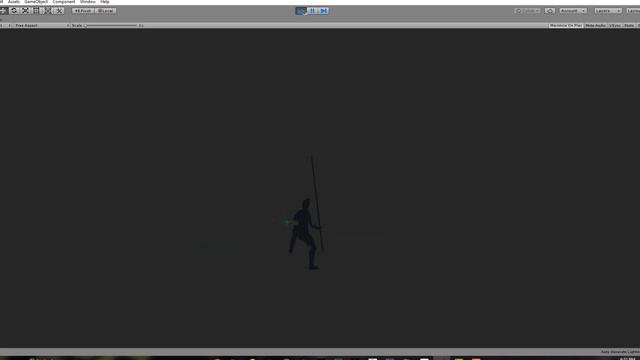640x360 pixels.
Task: Stop play mode with the Play button
Action: pyautogui.click(x=301, y=11)
